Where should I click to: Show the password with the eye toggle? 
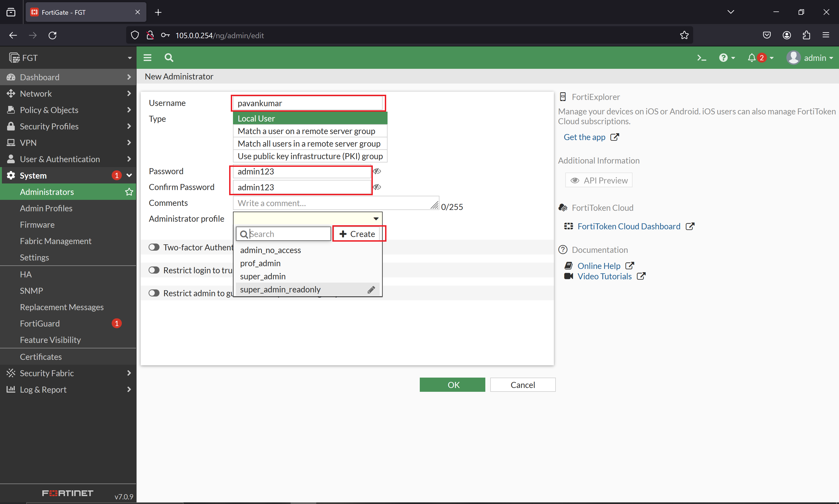coord(377,171)
